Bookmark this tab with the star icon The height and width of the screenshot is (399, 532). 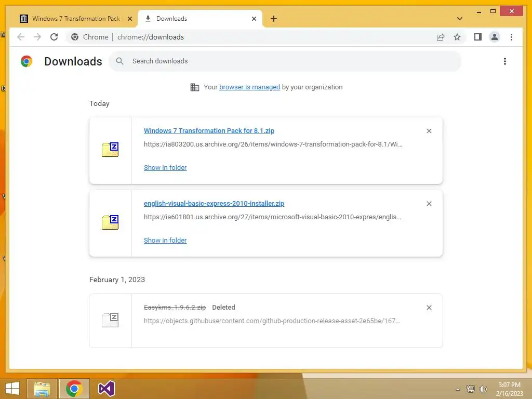tap(457, 37)
